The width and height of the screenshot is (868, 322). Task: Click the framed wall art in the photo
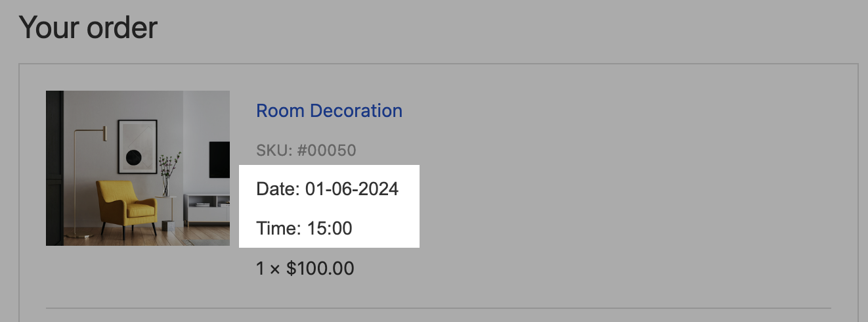(137, 147)
